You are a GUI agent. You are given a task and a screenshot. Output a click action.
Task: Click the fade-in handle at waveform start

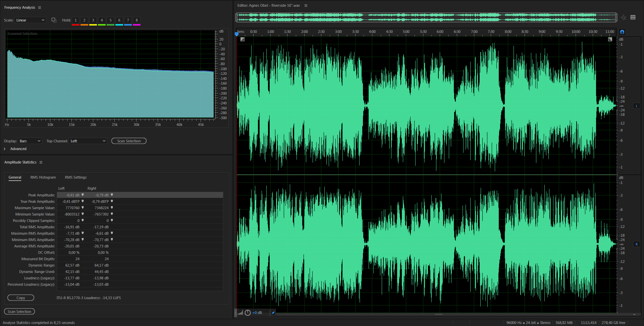(x=243, y=39)
